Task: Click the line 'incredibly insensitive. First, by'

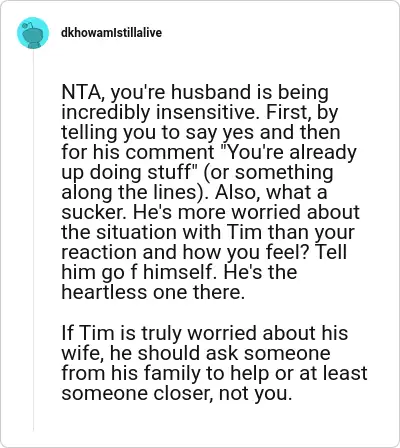Action: pos(200,113)
